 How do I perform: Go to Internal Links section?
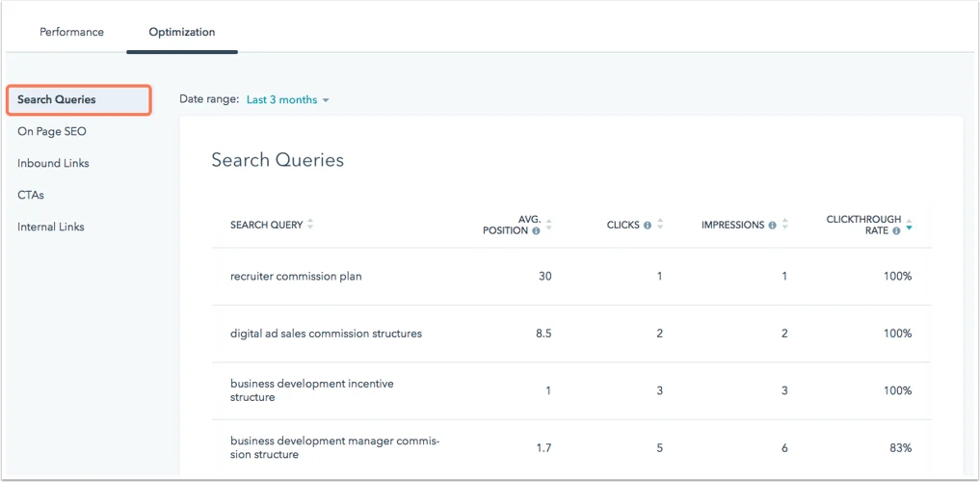tap(51, 227)
